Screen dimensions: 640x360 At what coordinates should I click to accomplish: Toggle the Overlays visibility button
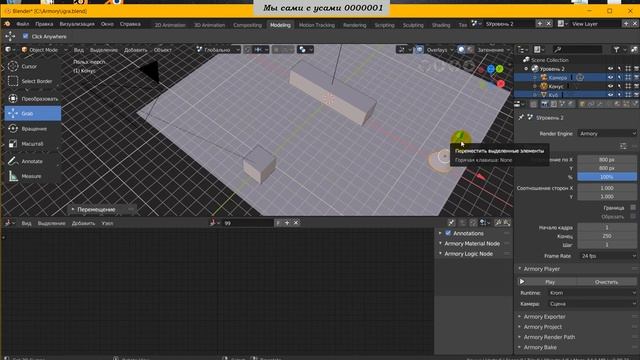click(420, 50)
